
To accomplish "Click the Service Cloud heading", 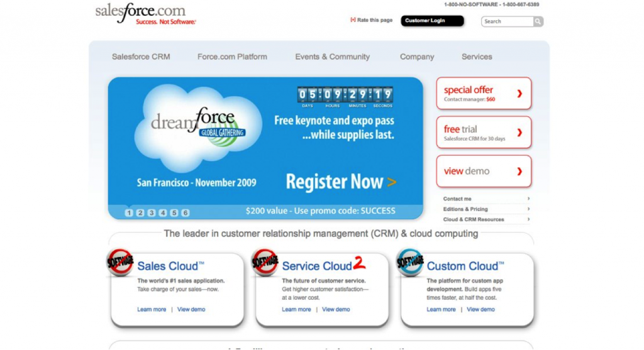I will pyautogui.click(x=324, y=265).
